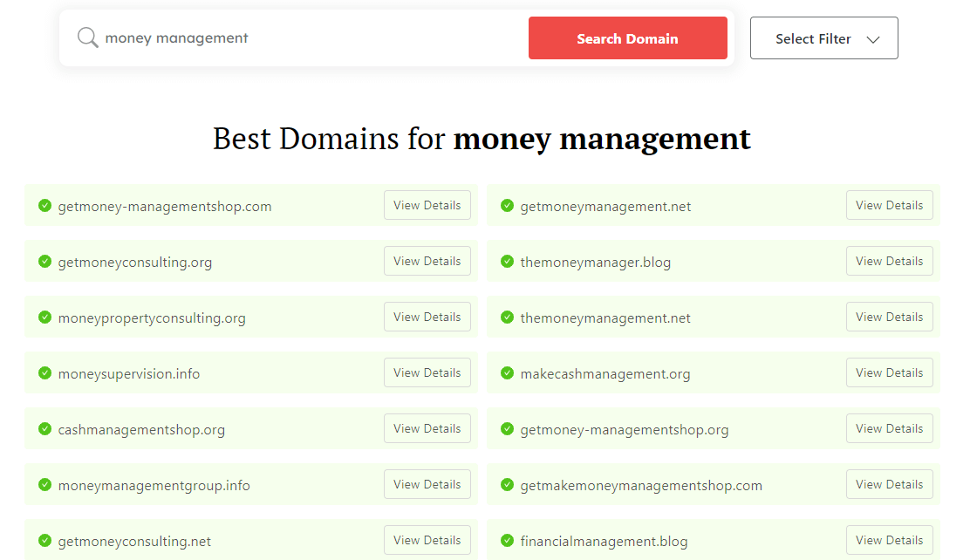Screen dimensions: 970x560
Task: Click green check beside getmoney-managementshop.org
Action: (508, 428)
